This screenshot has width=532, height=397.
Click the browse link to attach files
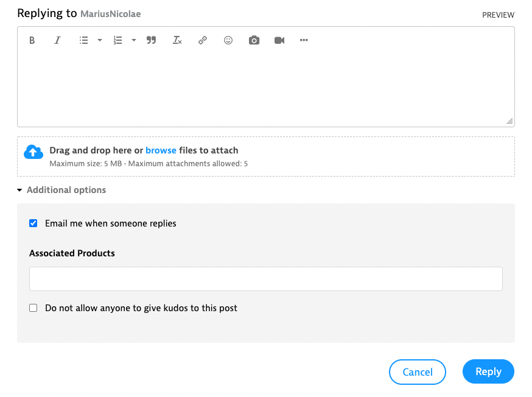click(x=161, y=150)
